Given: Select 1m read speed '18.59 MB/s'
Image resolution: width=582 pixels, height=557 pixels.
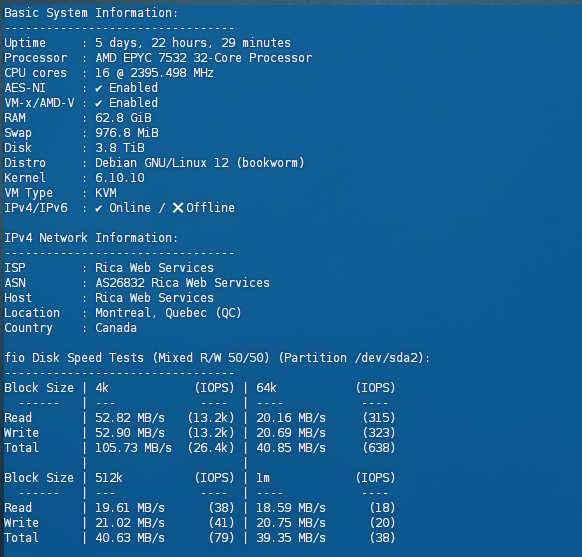Looking at the screenshot, I should [291, 508].
